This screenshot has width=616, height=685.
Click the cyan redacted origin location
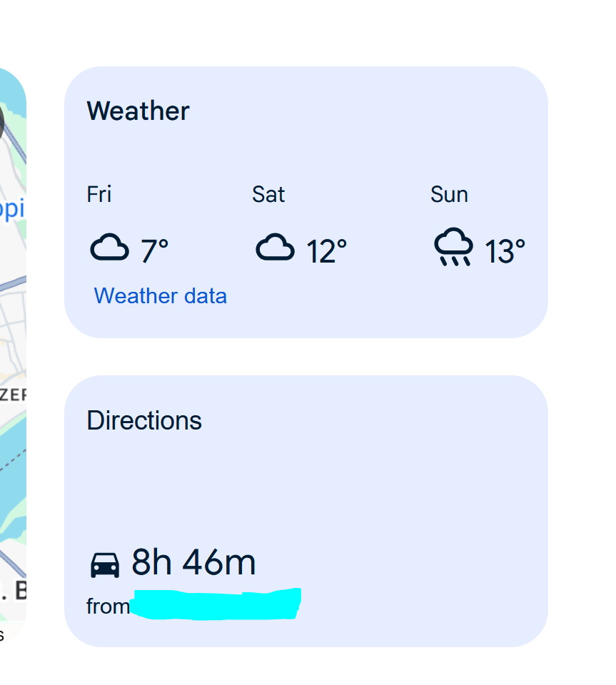[x=216, y=604]
